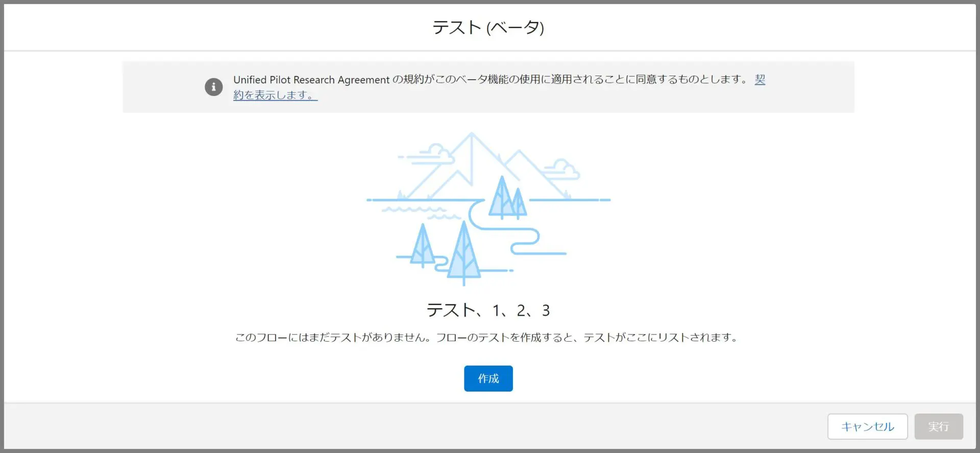Cancel the dialog with キャンセル
The width and height of the screenshot is (980, 453).
(867, 426)
